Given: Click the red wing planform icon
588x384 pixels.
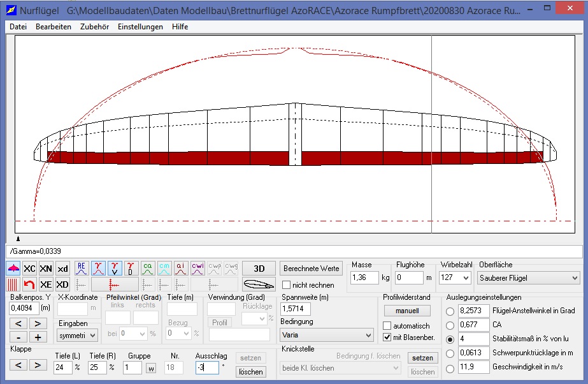Looking at the screenshot, I should click(13, 269).
